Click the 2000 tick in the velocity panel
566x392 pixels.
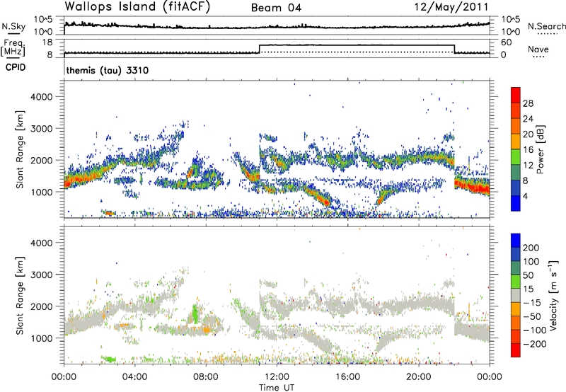click(x=42, y=306)
